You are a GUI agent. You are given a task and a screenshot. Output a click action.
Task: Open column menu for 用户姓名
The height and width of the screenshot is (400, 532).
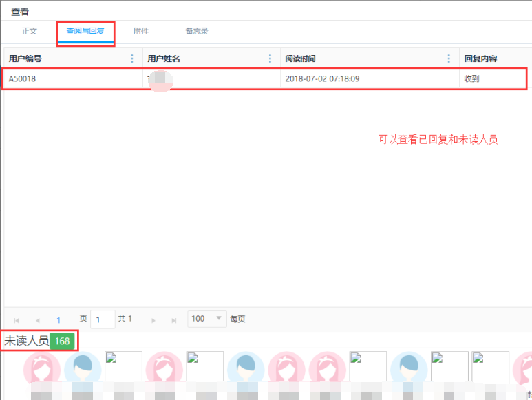click(271, 59)
